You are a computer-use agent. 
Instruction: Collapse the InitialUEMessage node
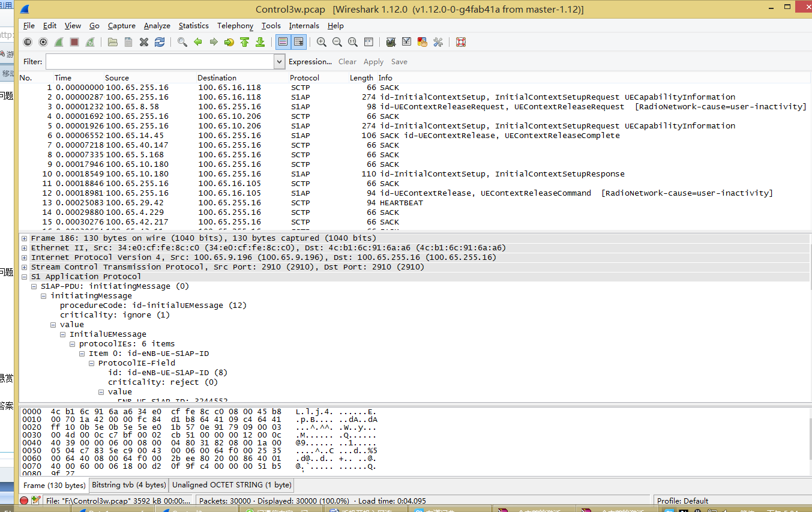point(63,334)
